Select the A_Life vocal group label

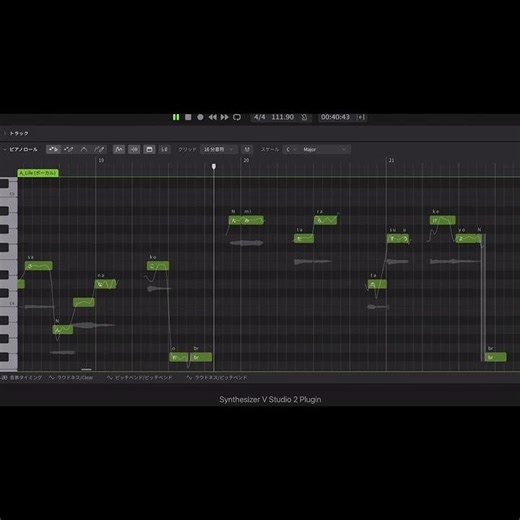coord(38,173)
